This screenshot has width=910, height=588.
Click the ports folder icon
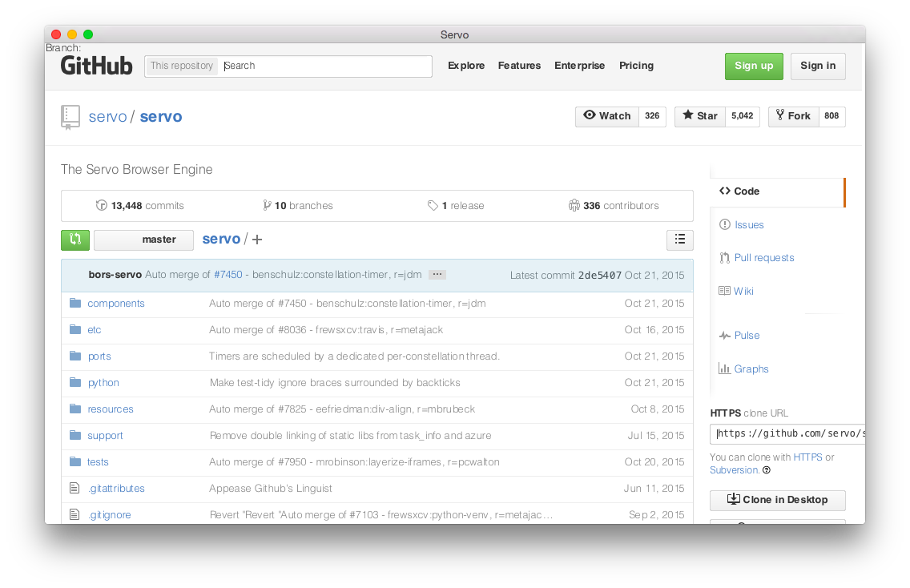pyautogui.click(x=75, y=356)
